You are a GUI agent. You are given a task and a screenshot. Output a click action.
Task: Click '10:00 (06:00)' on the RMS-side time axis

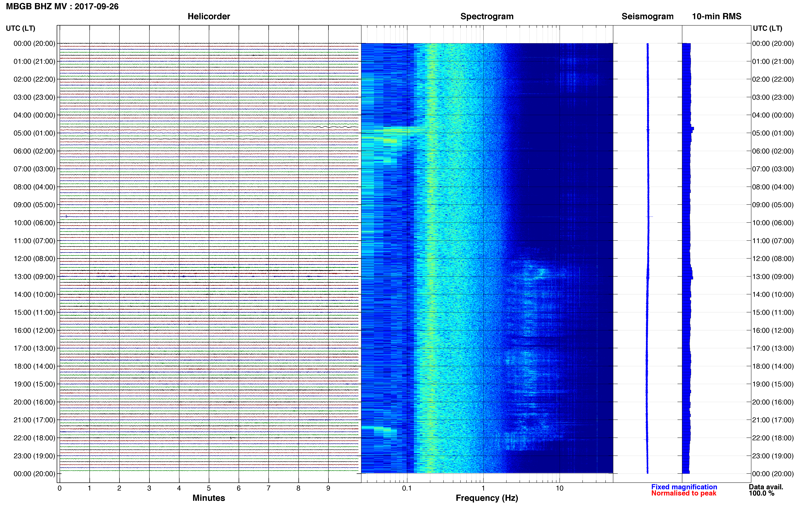[x=773, y=223]
